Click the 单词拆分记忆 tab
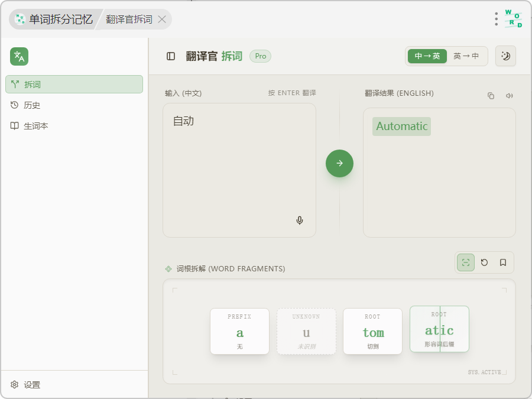This screenshot has height=399, width=532. click(54, 20)
